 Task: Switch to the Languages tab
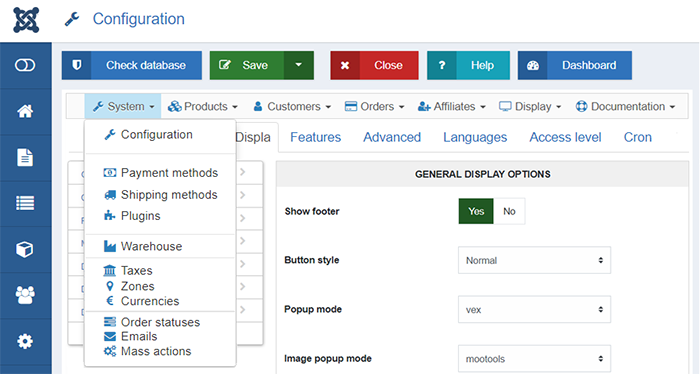pos(475,137)
